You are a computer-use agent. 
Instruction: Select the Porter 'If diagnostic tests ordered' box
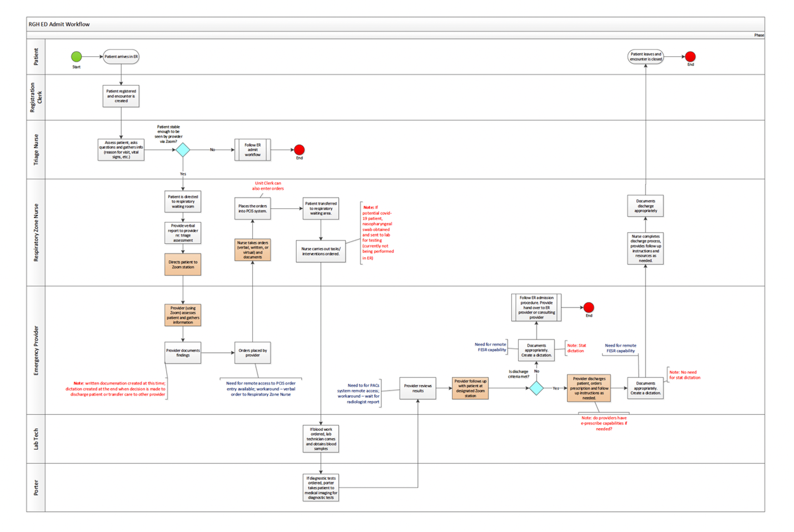pos(321,488)
